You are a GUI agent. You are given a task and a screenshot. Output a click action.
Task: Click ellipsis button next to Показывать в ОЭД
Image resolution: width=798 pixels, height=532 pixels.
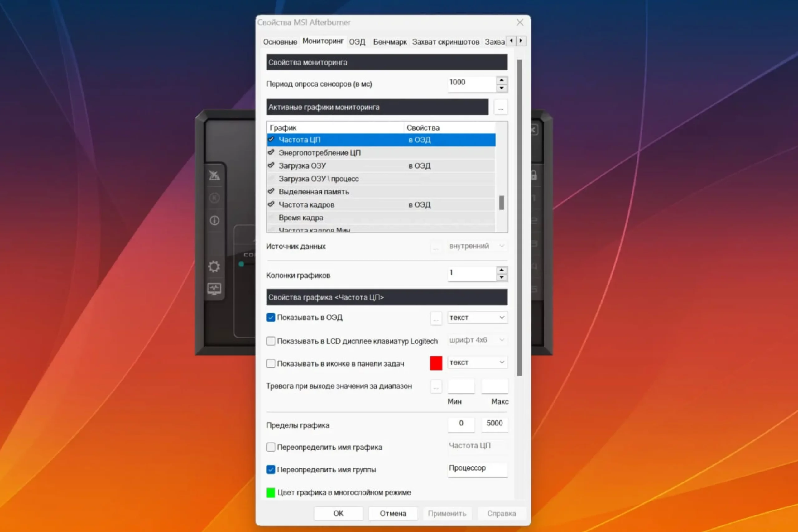(x=436, y=318)
